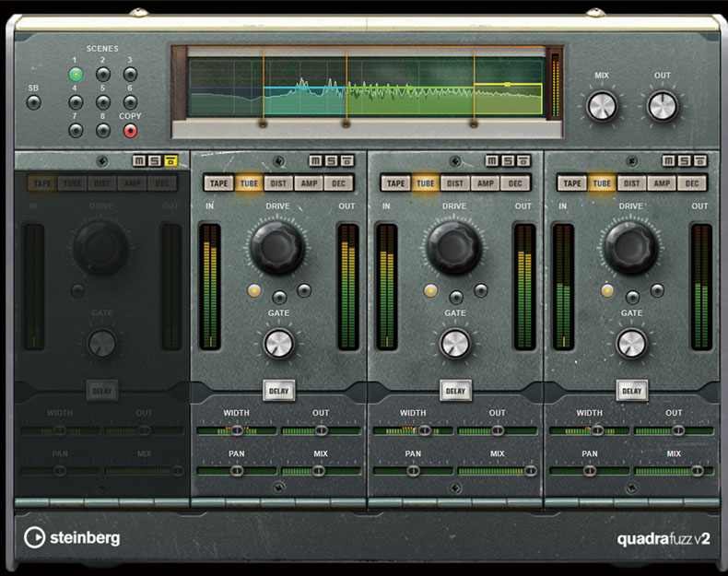Click band 4 DRIVE knob
Screen dimensions: 728x576
[x=630, y=247]
